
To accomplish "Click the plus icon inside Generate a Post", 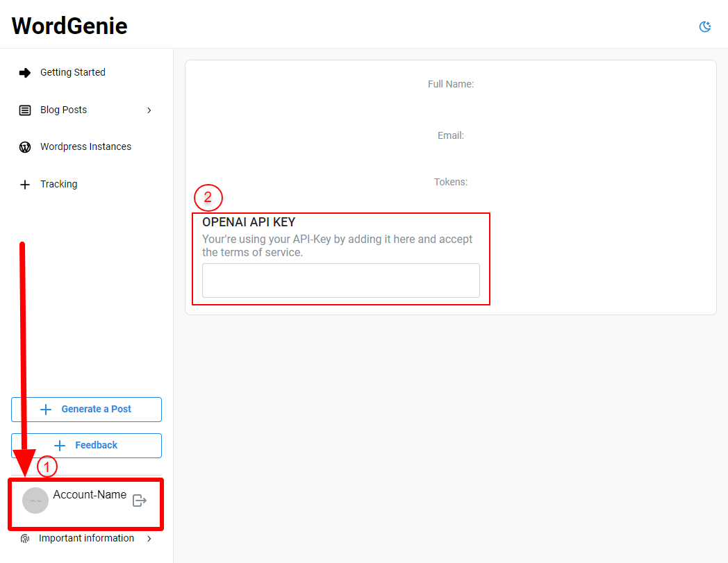I will (44, 409).
